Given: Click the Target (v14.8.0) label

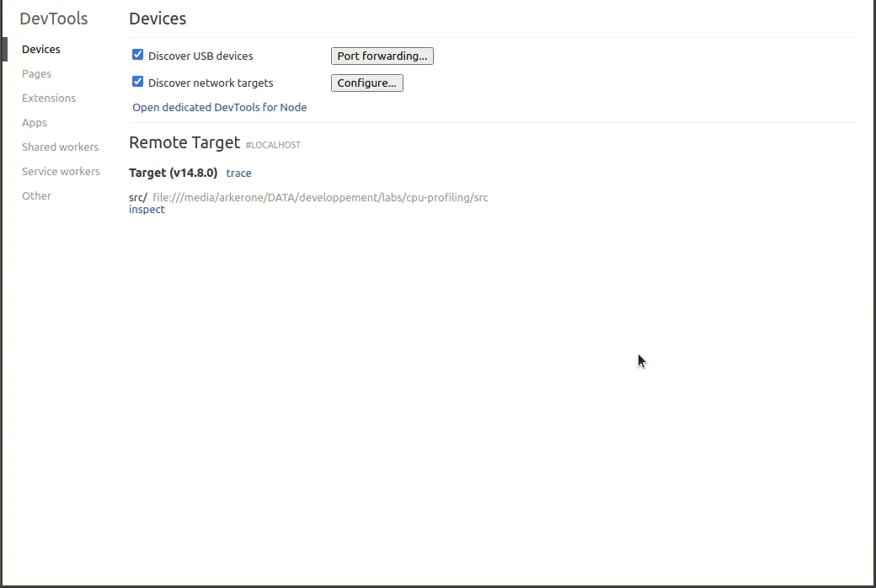Looking at the screenshot, I should tap(173, 173).
